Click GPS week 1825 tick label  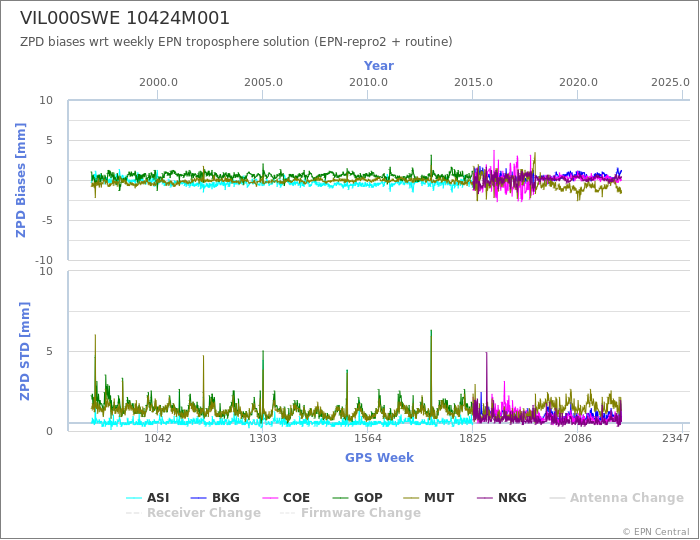point(473,438)
